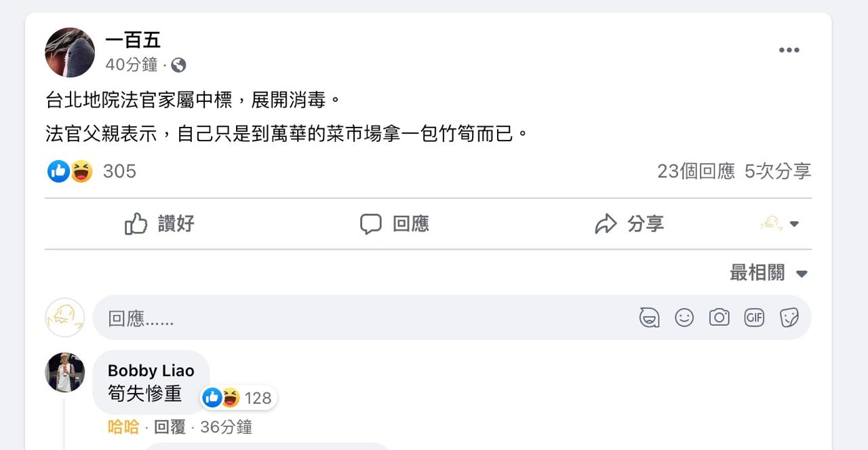Viewport: 868px width, 450px height.
Task: Click the globe public-visibility icon
Action: [x=178, y=65]
